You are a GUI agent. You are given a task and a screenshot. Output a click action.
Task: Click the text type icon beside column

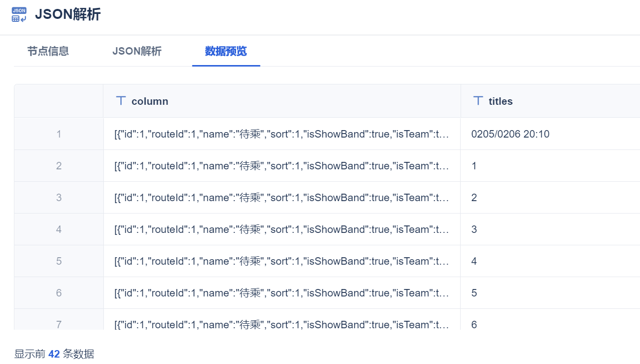tap(121, 101)
